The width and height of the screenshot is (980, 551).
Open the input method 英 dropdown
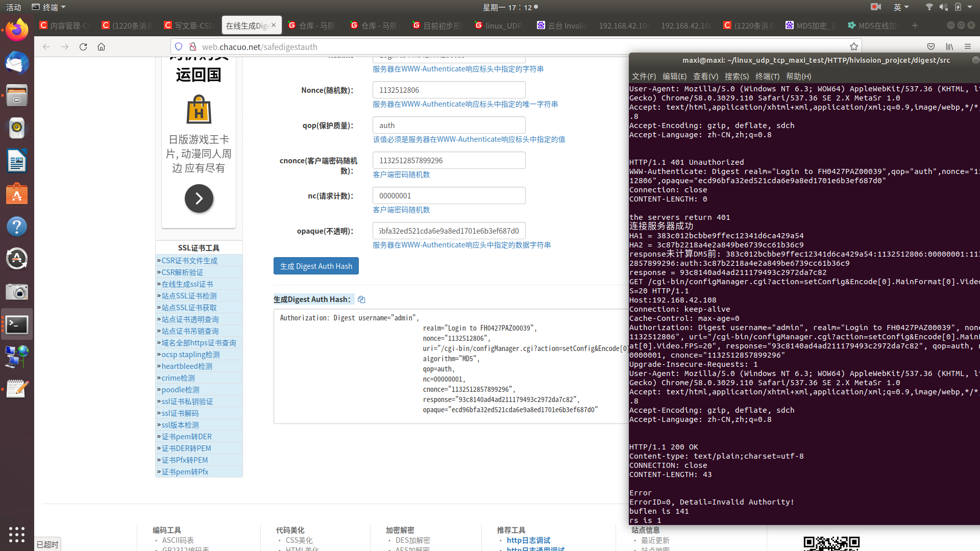click(x=901, y=7)
